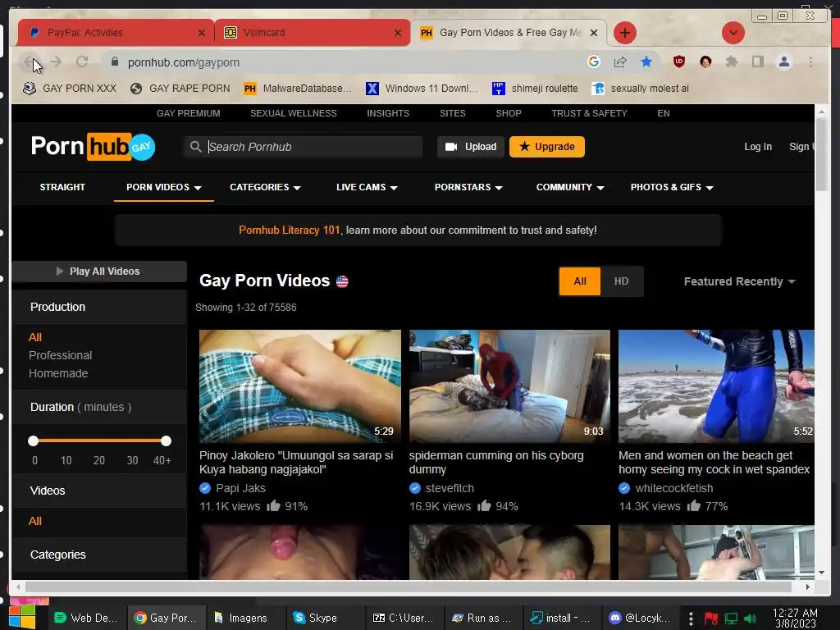
Task: Select the All quality toggle
Action: click(x=580, y=281)
